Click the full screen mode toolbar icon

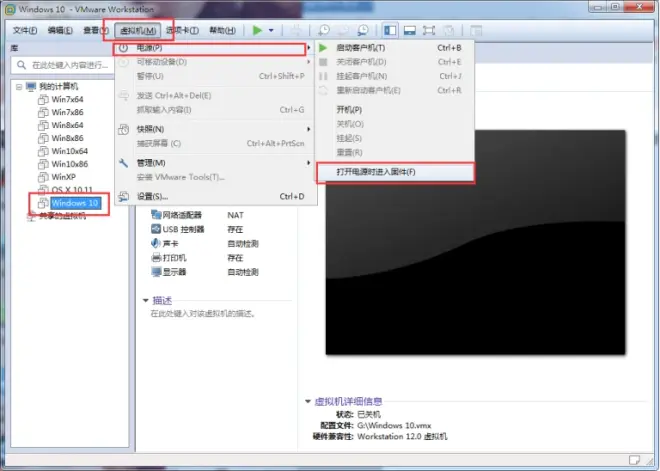tap(429, 30)
